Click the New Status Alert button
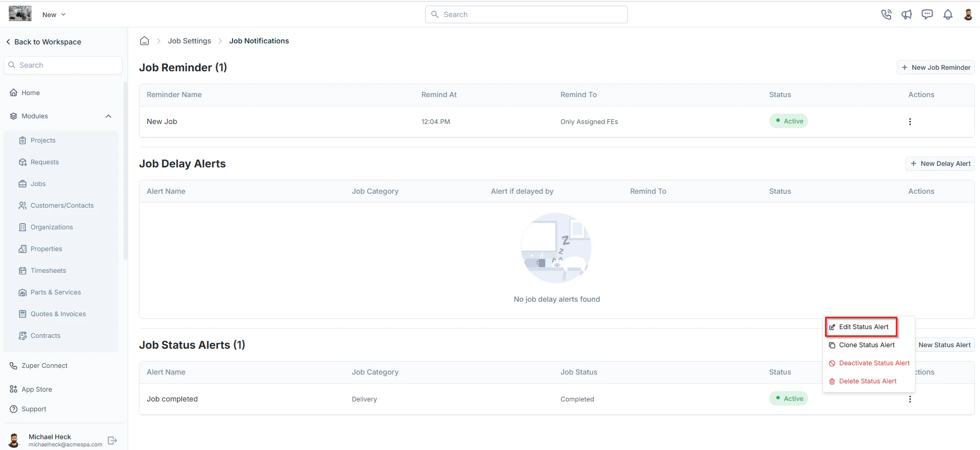The image size is (980, 450). (x=945, y=345)
